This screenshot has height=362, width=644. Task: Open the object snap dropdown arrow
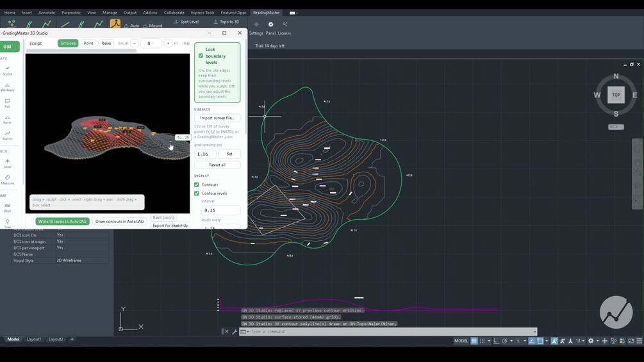coord(547,341)
